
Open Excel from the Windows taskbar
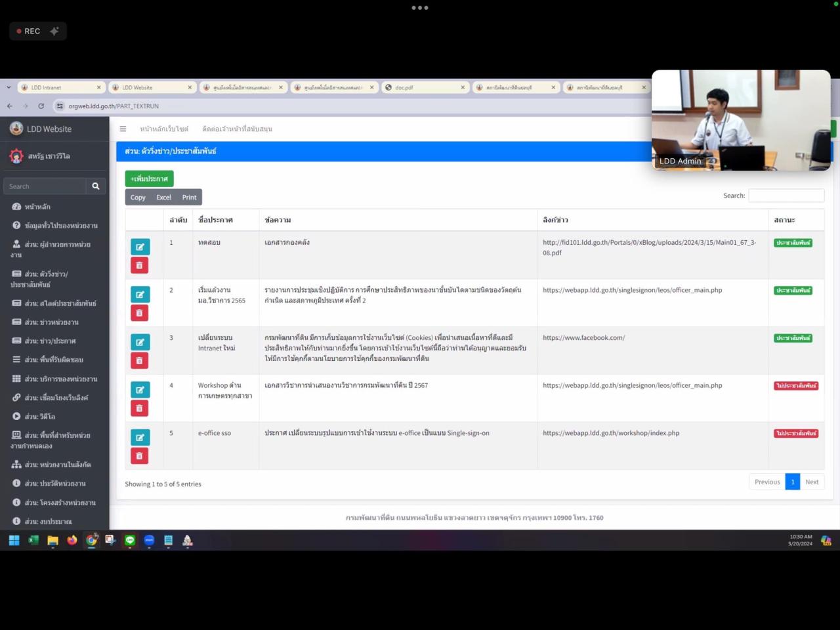(x=33, y=540)
